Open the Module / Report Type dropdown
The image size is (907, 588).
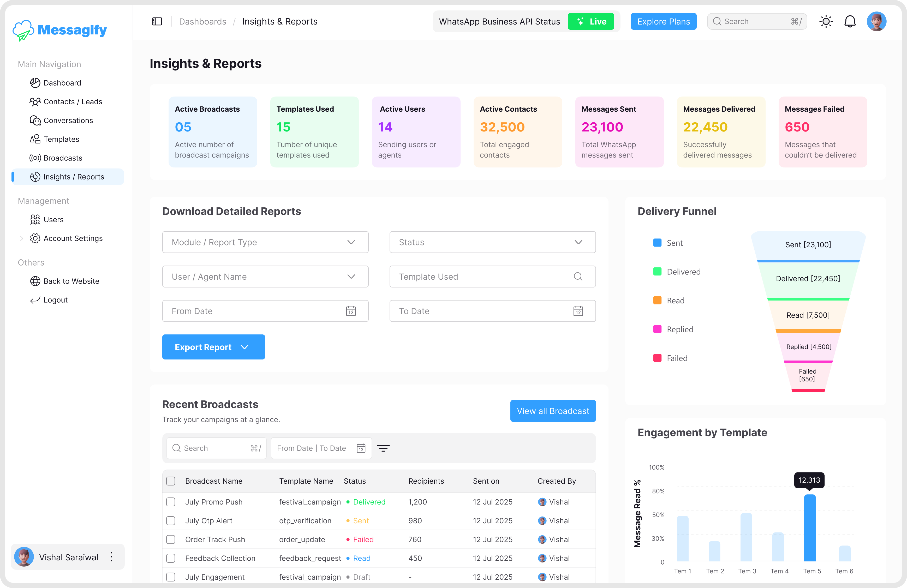265,242
